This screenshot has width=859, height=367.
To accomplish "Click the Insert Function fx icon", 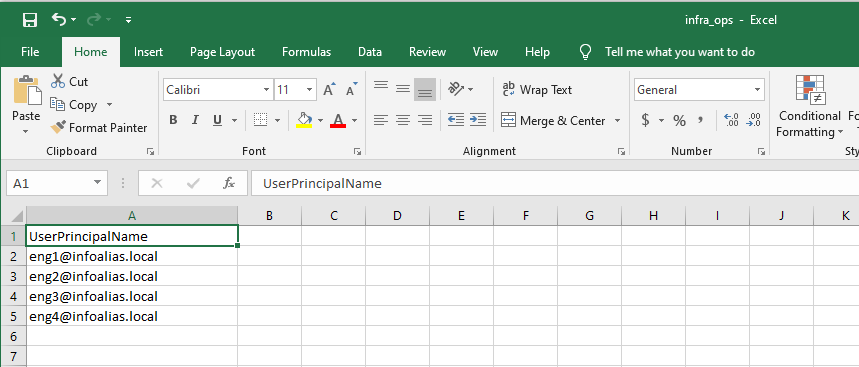I will [x=229, y=184].
